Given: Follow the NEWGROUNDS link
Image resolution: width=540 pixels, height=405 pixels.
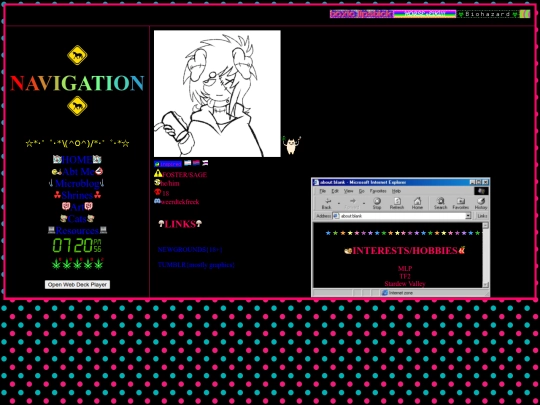Looking at the screenshot, I should 190,249.
